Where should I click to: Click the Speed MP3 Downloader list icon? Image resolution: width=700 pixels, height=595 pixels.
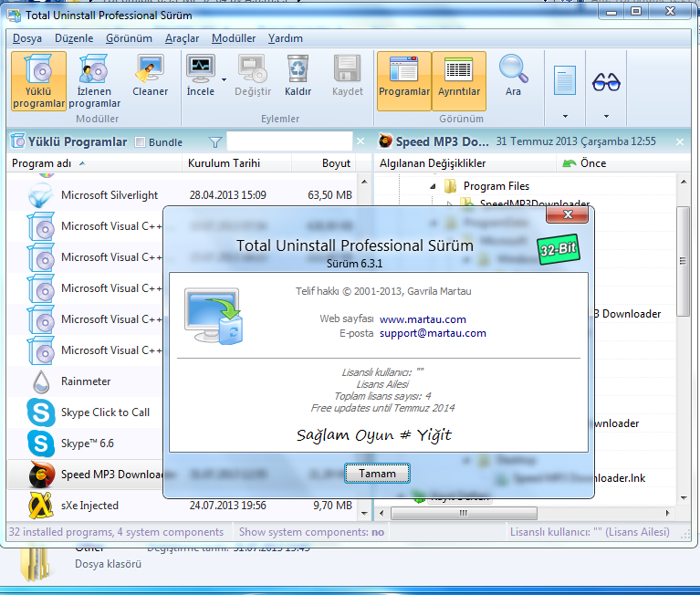tap(41, 474)
